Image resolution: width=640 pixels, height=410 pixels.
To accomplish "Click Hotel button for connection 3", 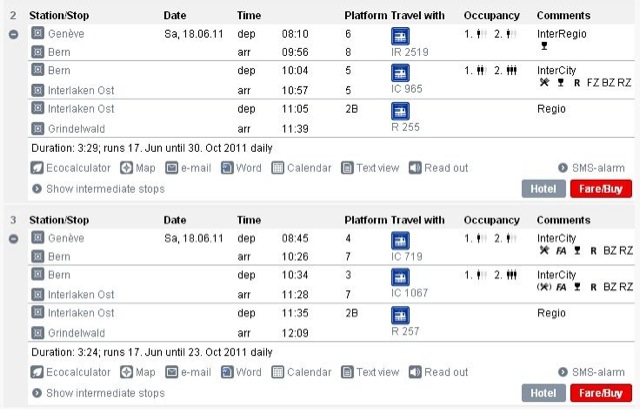I will (x=543, y=393).
